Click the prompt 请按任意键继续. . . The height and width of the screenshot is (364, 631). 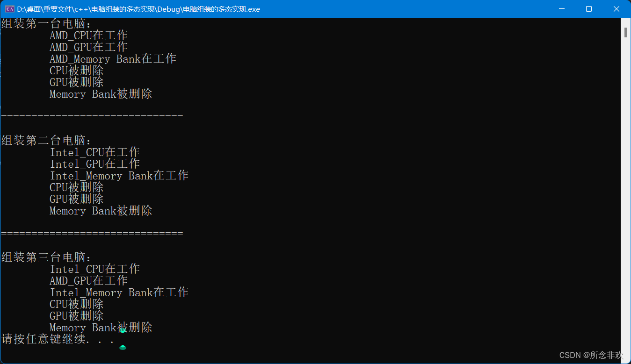(x=58, y=339)
